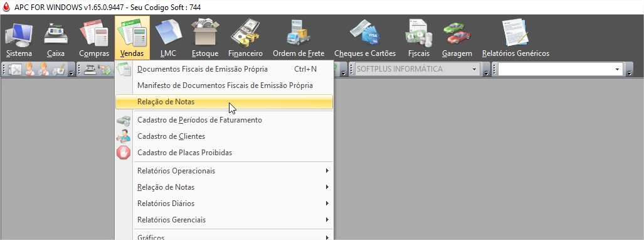644x240 pixels.
Task: Open Cheques e Cartões icon
Action: (x=365, y=33)
